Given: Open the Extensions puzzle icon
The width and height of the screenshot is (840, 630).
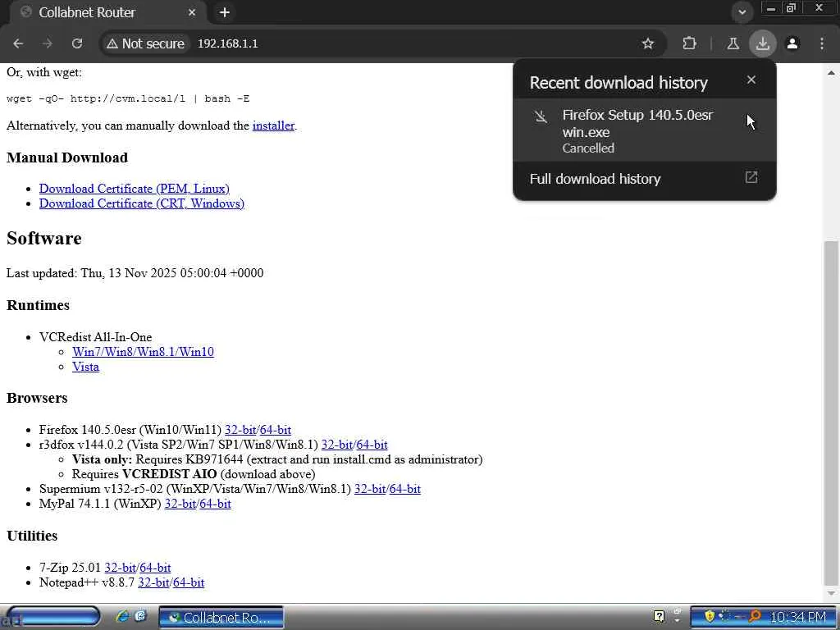Looking at the screenshot, I should coord(689,43).
